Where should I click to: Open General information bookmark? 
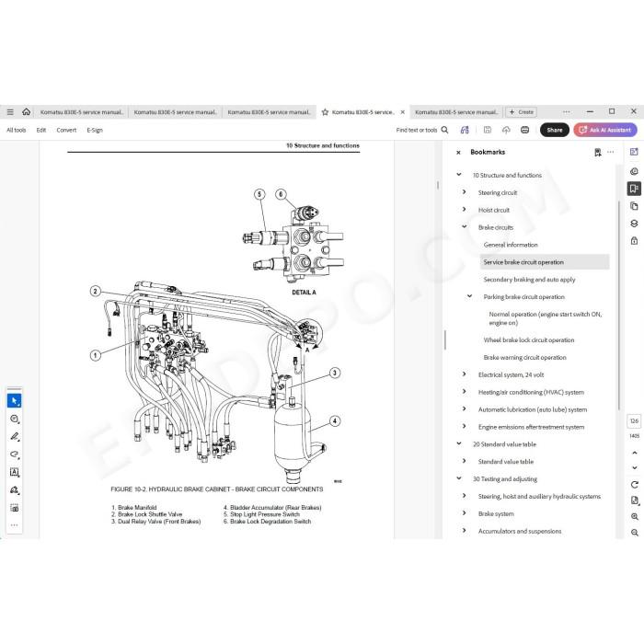(511, 245)
